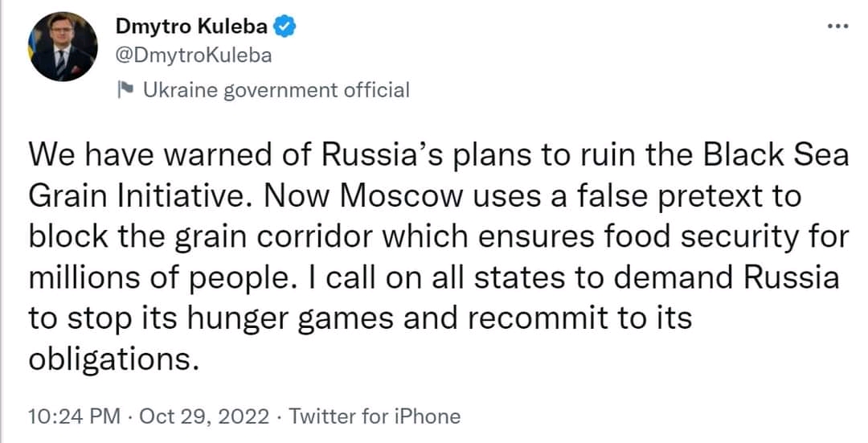Screen dimensions: 868x443
Task: Open Dmytro Kuleba's profile picture
Action: pos(63,47)
